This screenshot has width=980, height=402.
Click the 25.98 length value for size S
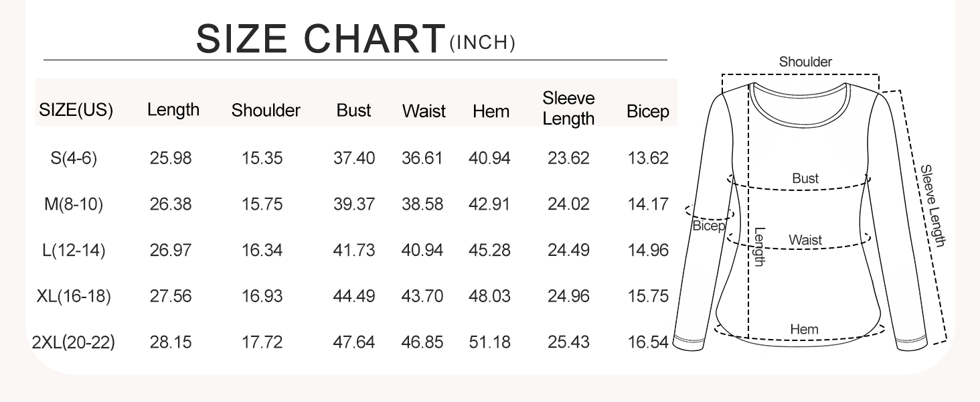(x=171, y=159)
